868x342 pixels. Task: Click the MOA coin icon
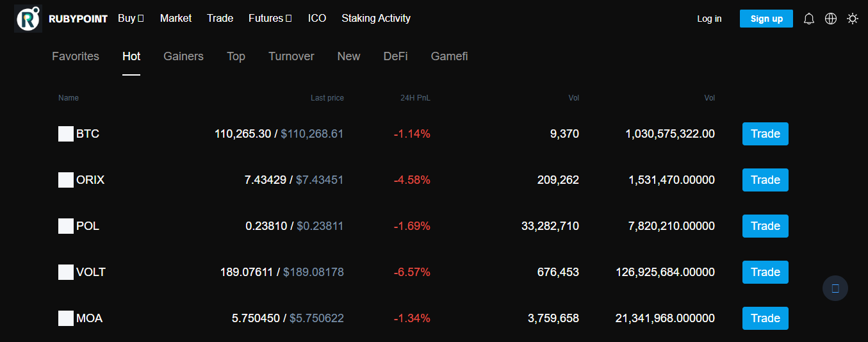pos(66,318)
